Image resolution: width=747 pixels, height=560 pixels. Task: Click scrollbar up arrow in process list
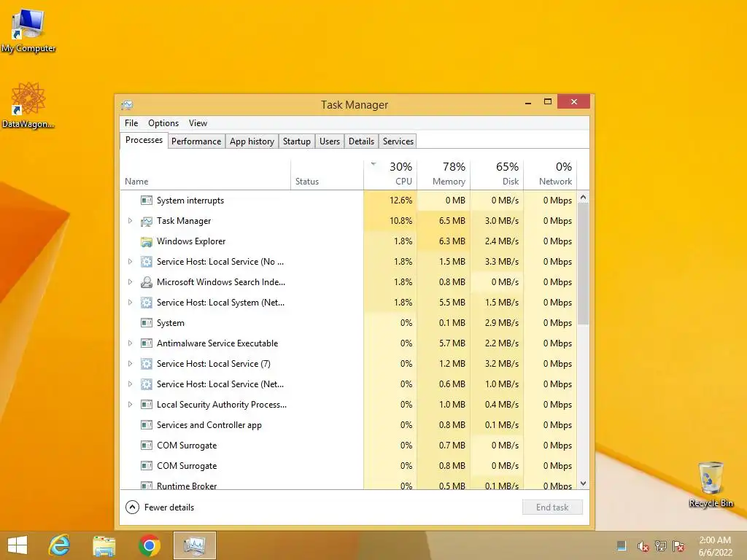coord(583,197)
